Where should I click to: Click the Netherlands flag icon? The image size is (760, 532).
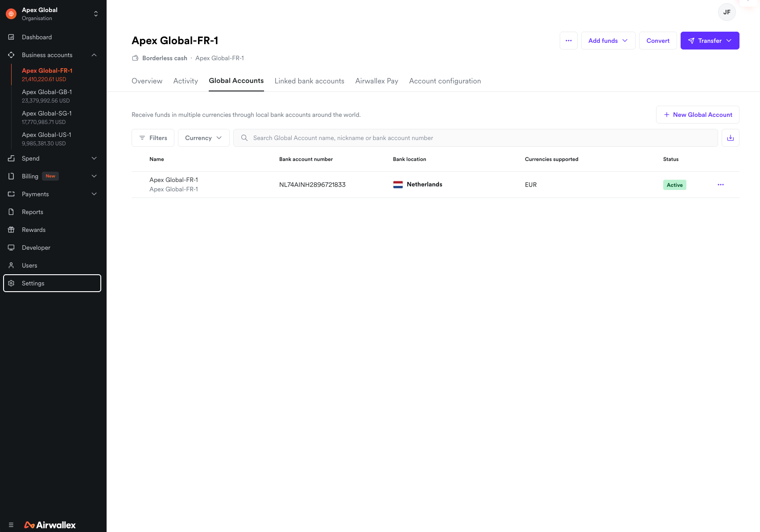click(398, 185)
